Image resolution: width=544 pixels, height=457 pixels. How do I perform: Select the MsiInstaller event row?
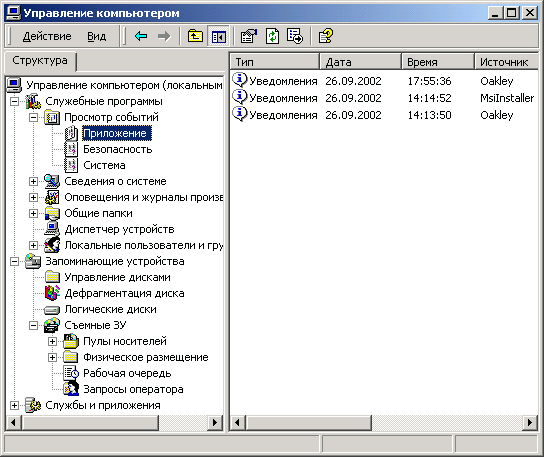(383, 98)
